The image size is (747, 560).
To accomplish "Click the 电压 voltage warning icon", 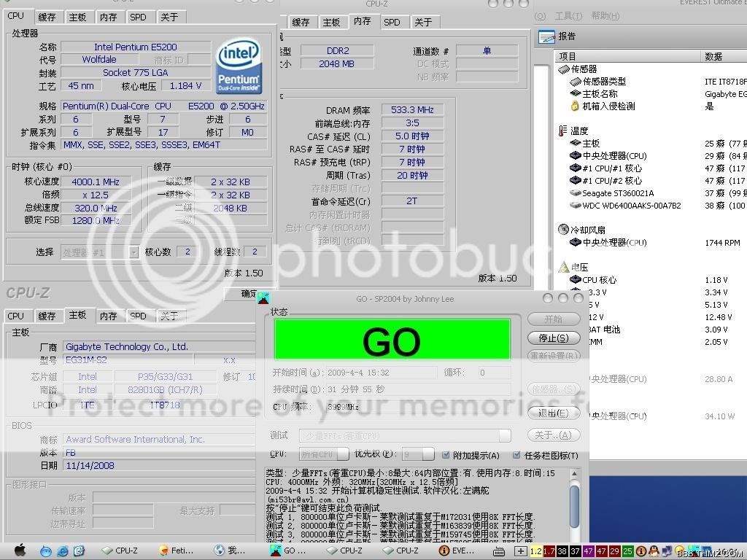I will pos(564,267).
